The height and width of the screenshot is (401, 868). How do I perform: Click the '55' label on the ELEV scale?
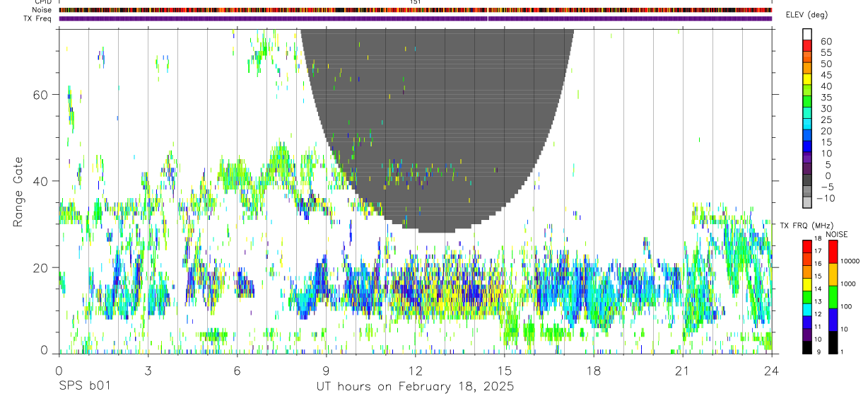point(826,53)
